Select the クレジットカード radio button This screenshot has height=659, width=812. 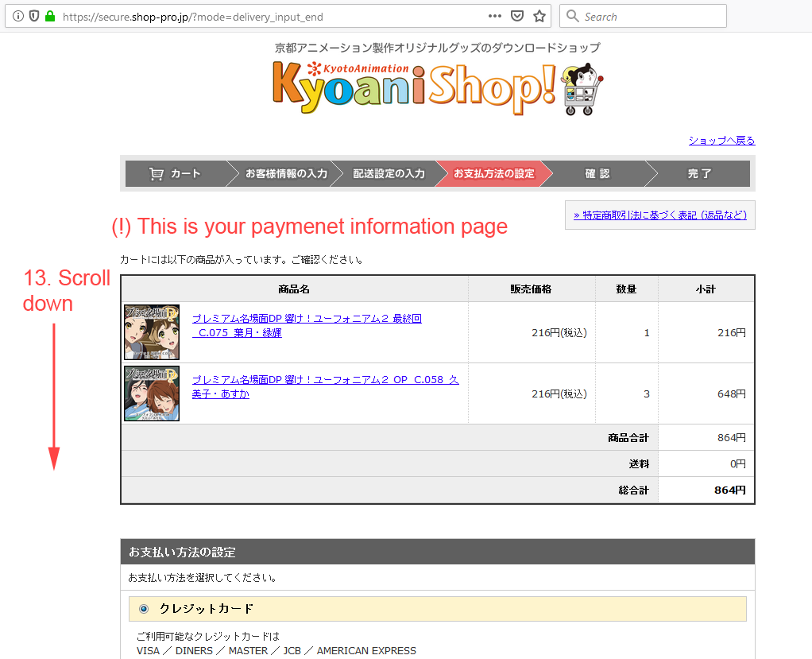(x=144, y=609)
